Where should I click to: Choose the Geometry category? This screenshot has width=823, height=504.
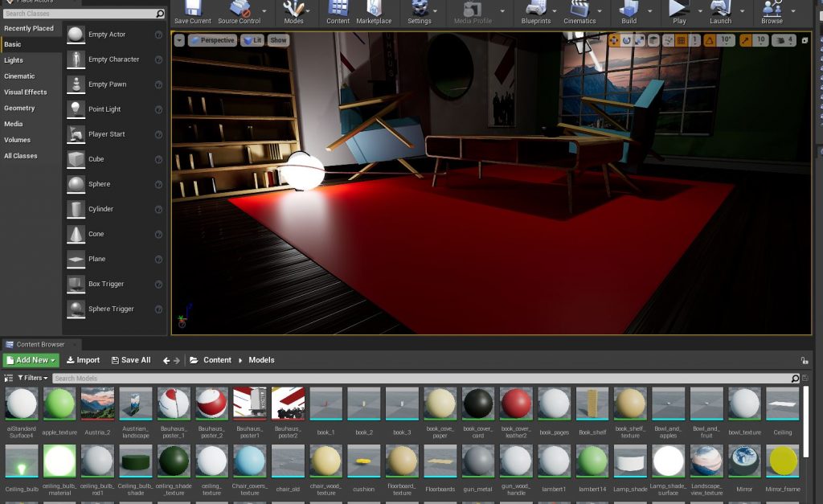pyautogui.click(x=19, y=109)
